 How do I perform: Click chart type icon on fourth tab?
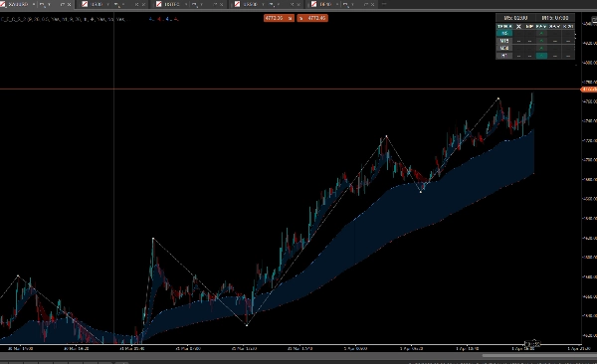pyautogui.click(x=273, y=4)
